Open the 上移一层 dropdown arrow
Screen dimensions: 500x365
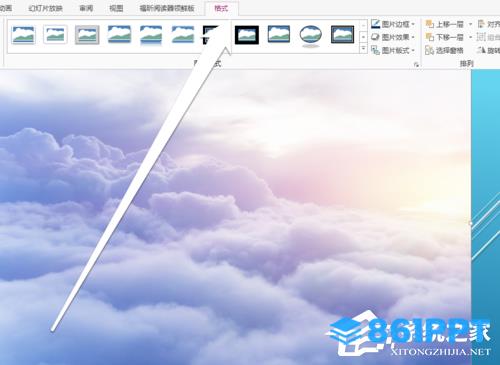click(x=470, y=24)
